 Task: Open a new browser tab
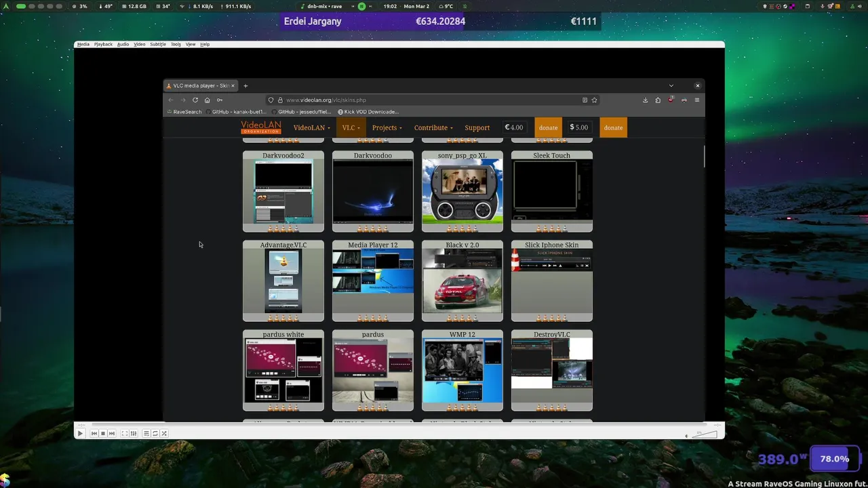pyautogui.click(x=245, y=85)
